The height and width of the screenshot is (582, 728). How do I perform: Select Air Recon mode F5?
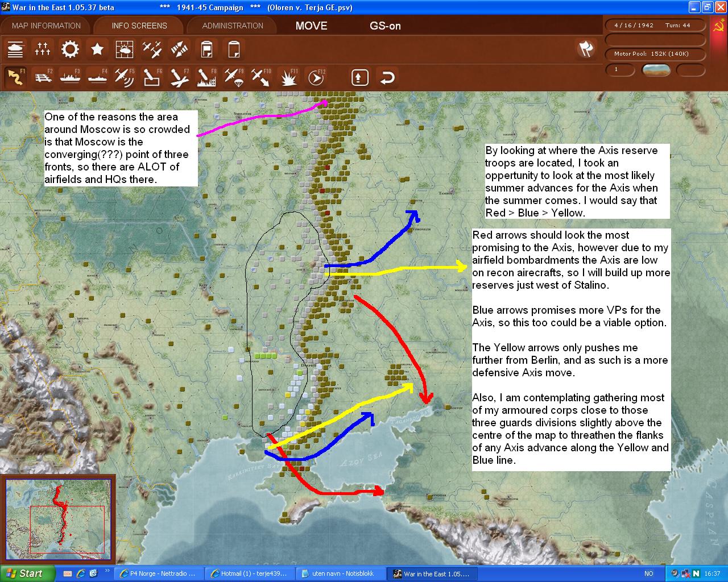[125, 77]
